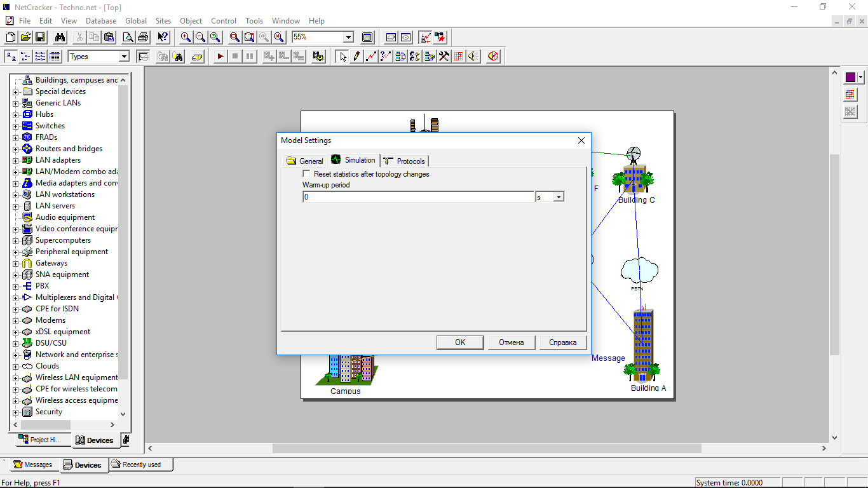The image size is (868, 488).
Task: Open Print Preview with the magnifier page icon
Action: click(x=128, y=37)
